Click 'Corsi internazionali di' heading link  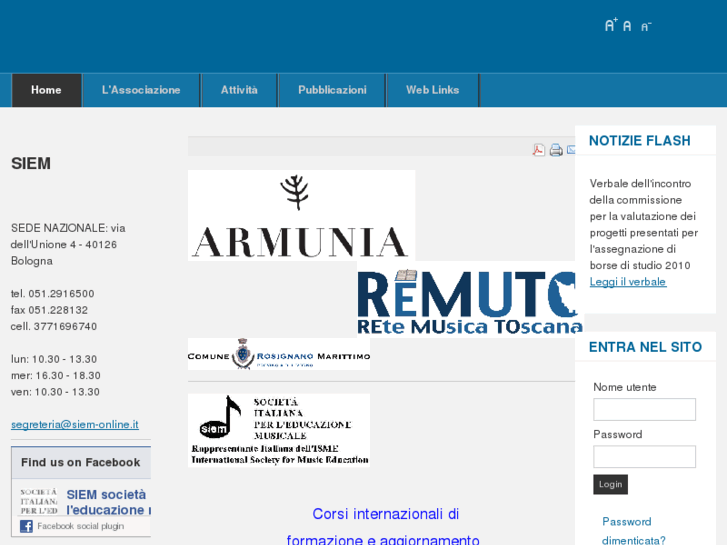(386, 514)
